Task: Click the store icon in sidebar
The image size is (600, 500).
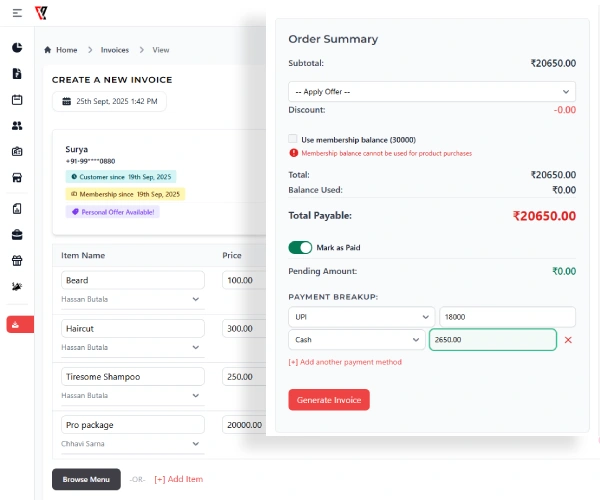Action: 17,178
